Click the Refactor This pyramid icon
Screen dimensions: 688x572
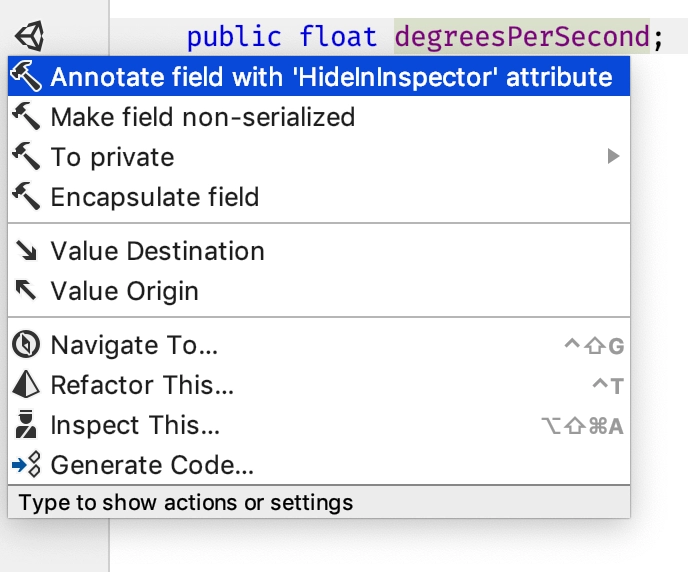tap(26, 384)
